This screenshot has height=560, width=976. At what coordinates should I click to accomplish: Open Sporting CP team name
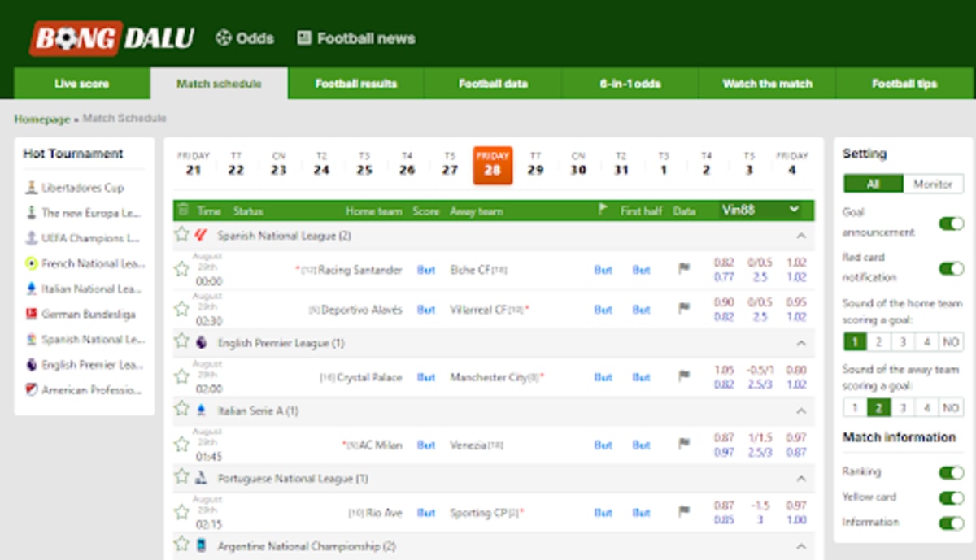(480, 513)
